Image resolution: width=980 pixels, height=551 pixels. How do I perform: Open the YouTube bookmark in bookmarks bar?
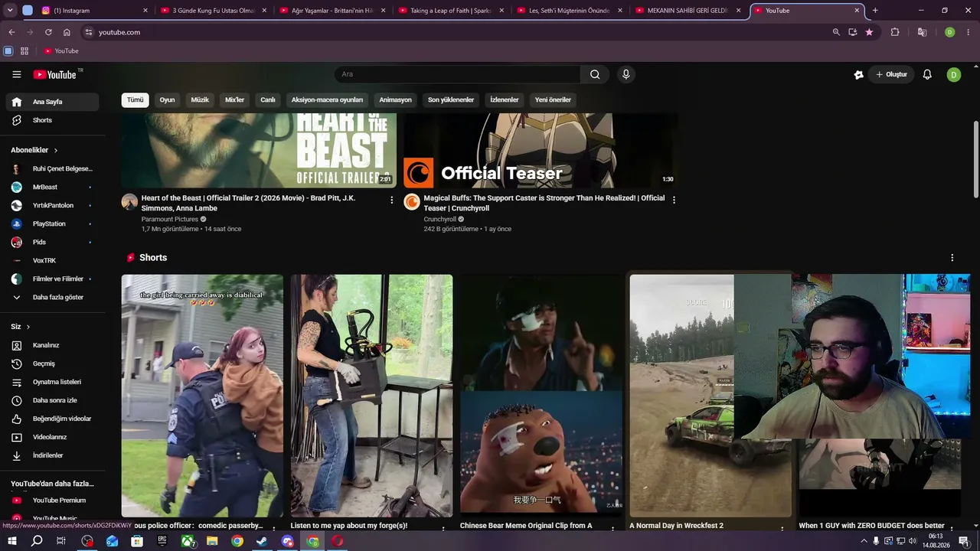tap(61, 51)
